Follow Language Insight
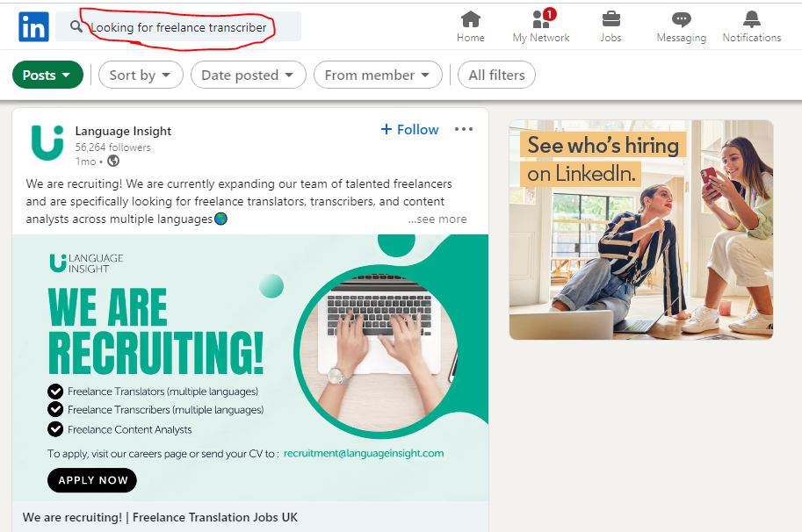802x532 pixels. (x=409, y=130)
